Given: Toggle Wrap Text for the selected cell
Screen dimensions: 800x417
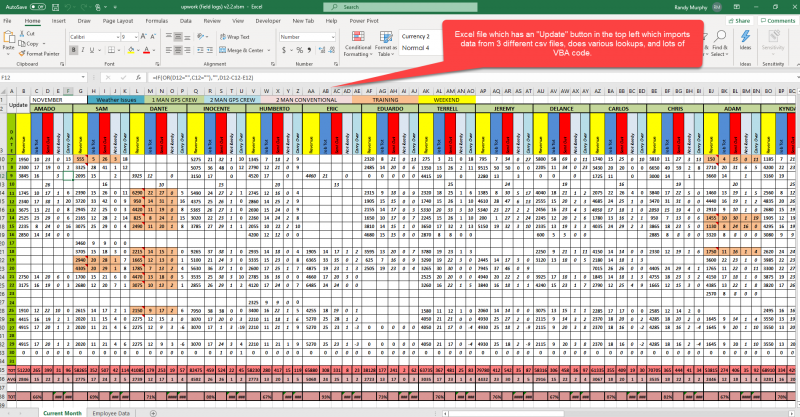Looking at the screenshot, I should (x=236, y=37).
